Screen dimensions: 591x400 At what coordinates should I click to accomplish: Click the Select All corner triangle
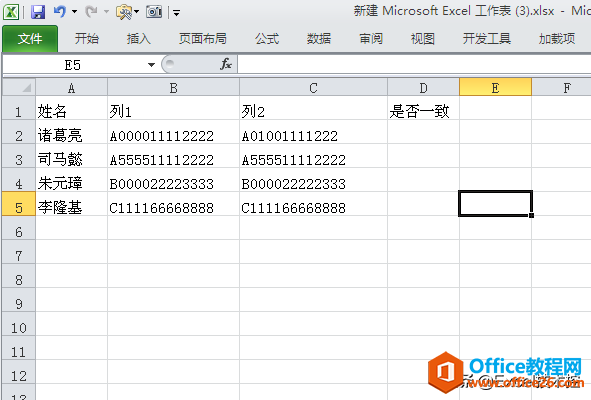pyautogui.click(x=19, y=87)
